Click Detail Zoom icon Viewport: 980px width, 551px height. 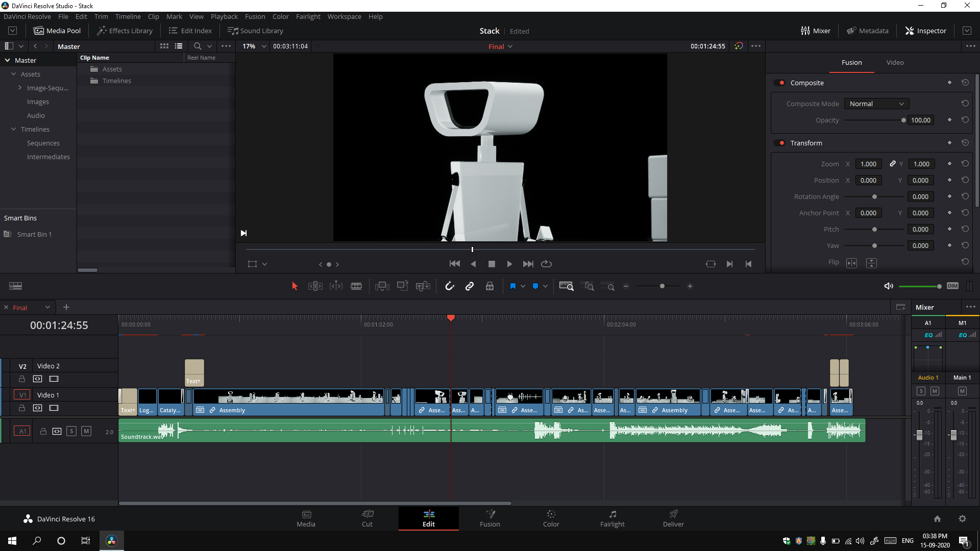click(587, 286)
